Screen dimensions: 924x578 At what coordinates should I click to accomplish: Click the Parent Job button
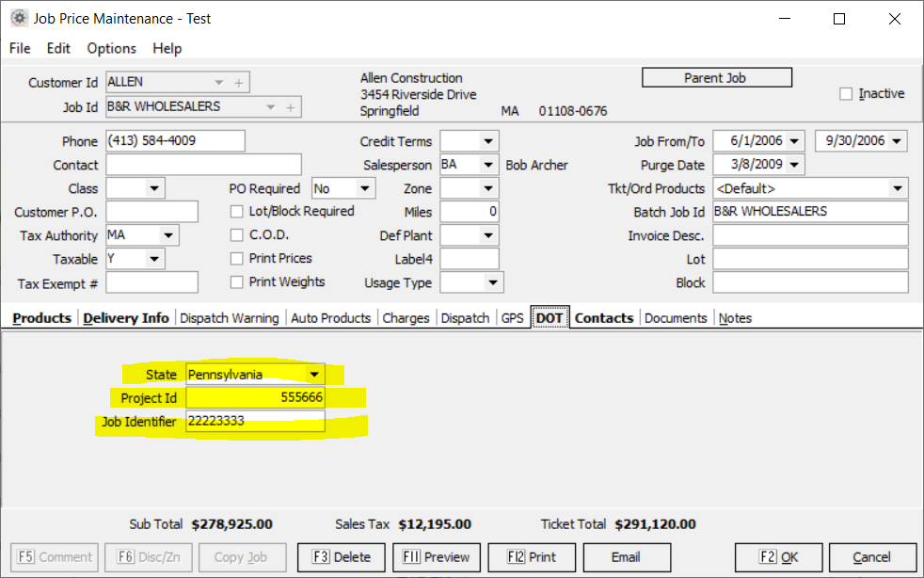tap(716, 78)
